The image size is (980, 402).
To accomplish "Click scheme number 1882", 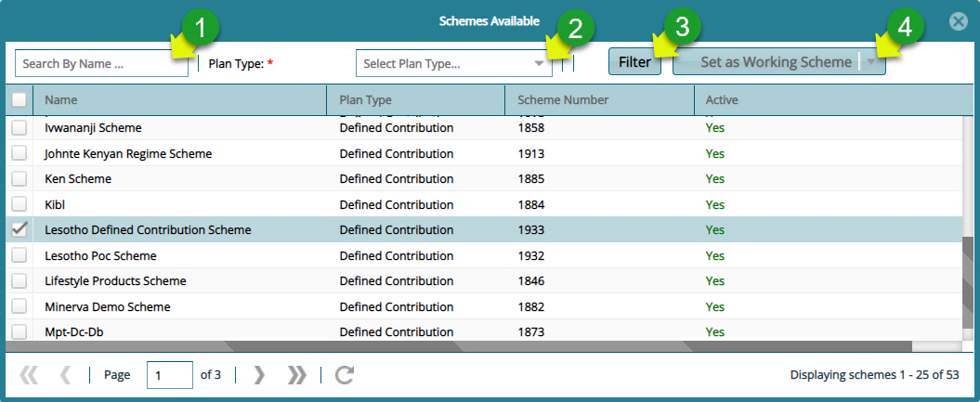I will (531, 307).
